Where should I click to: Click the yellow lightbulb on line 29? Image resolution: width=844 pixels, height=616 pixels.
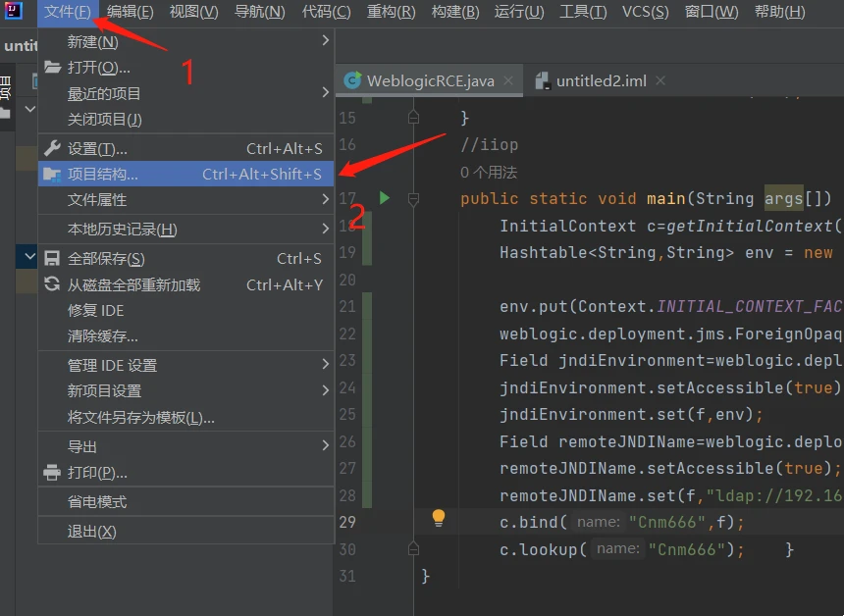pos(439,519)
